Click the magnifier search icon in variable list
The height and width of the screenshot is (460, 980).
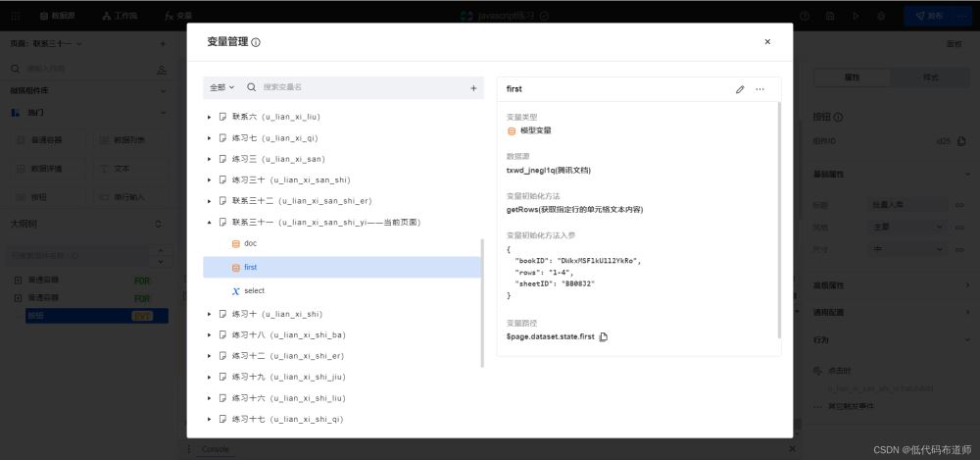(x=251, y=87)
